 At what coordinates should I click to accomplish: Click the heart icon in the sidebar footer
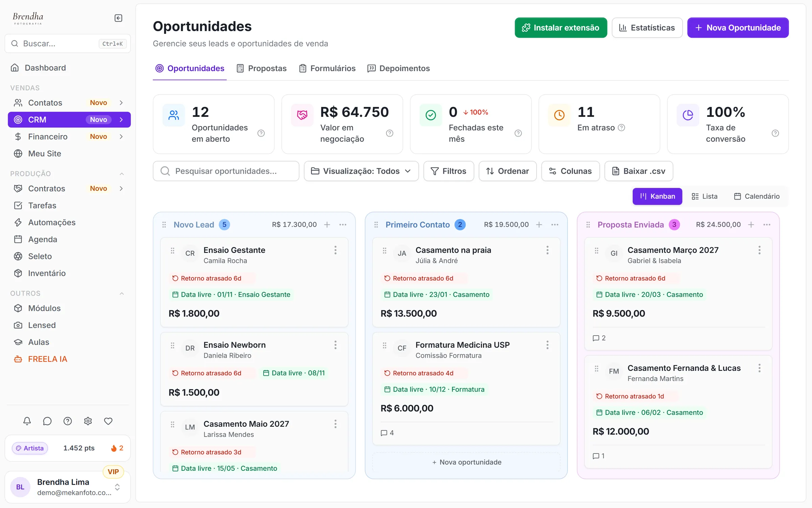pos(108,421)
